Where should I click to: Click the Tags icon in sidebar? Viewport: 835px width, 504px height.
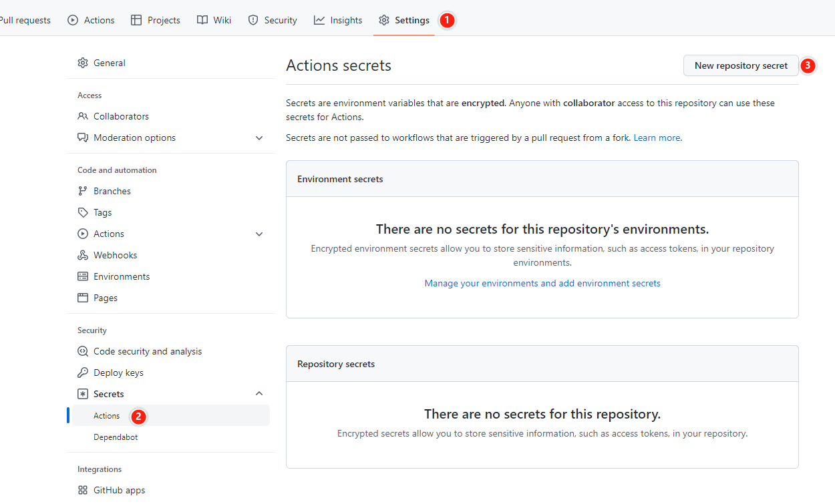tap(83, 212)
